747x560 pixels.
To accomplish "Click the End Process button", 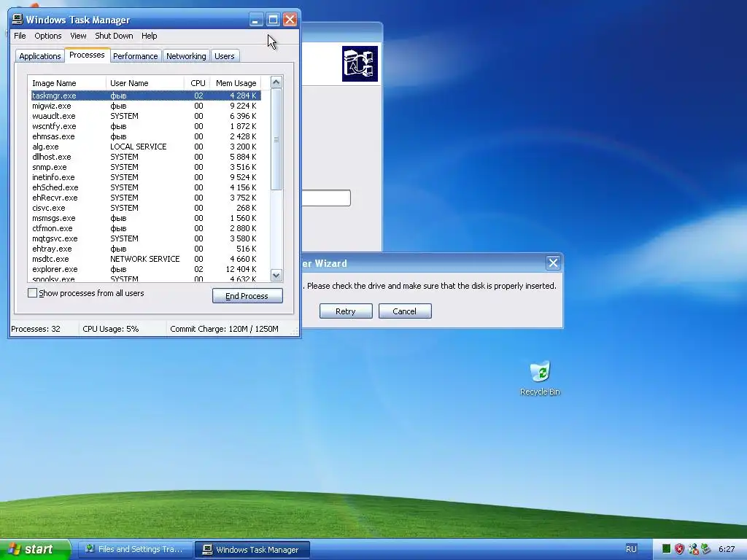I will 247,296.
